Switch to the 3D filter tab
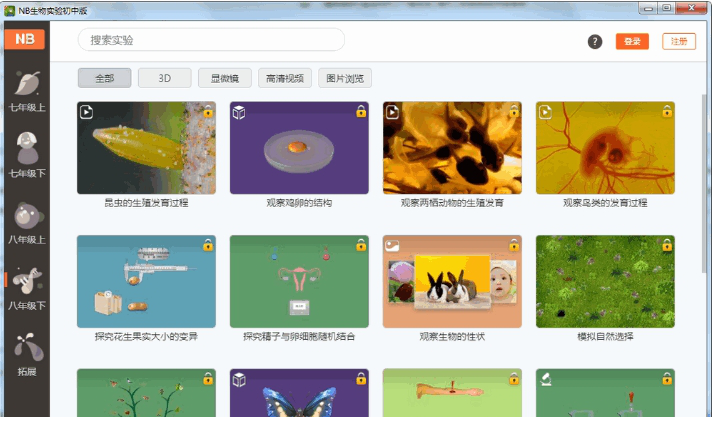 (164, 78)
